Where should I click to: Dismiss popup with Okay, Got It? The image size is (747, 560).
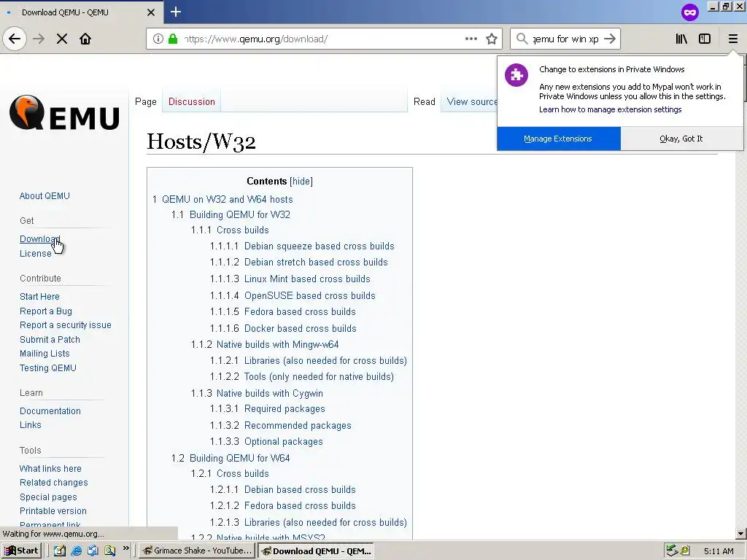pyautogui.click(x=681, y=139)
